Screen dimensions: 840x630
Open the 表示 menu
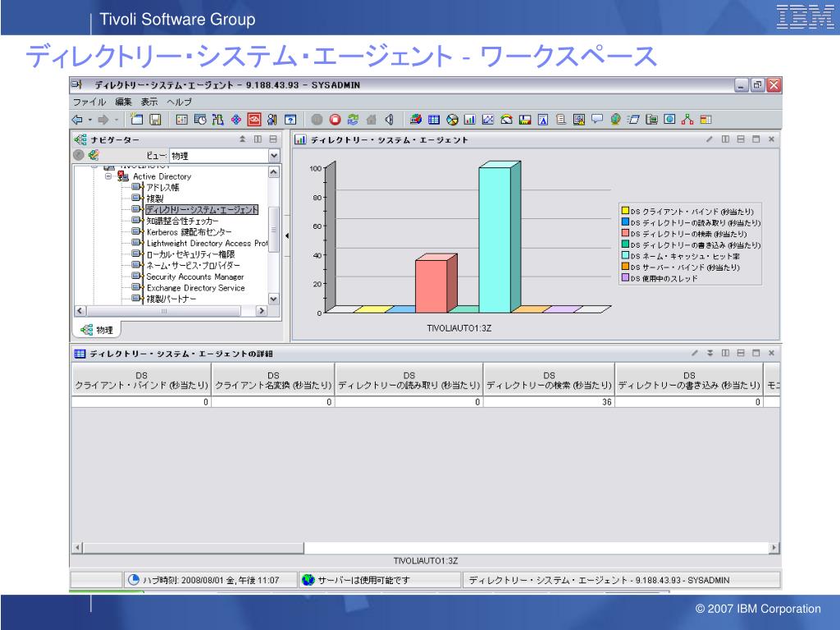pyautogui.click(x=149, y=102)
